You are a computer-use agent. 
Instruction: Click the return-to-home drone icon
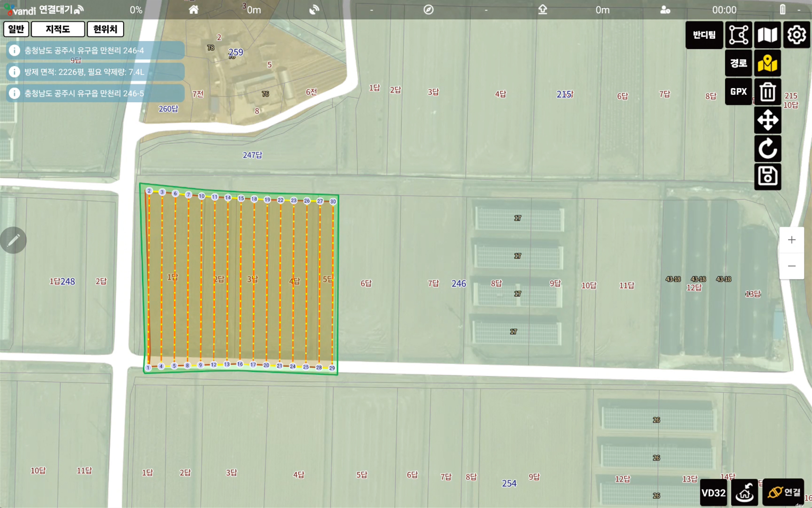[744, 492]
